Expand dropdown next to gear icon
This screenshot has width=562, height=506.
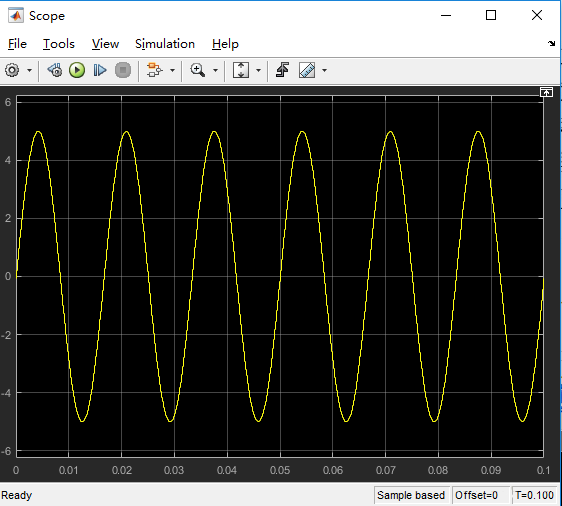[29, 71]
